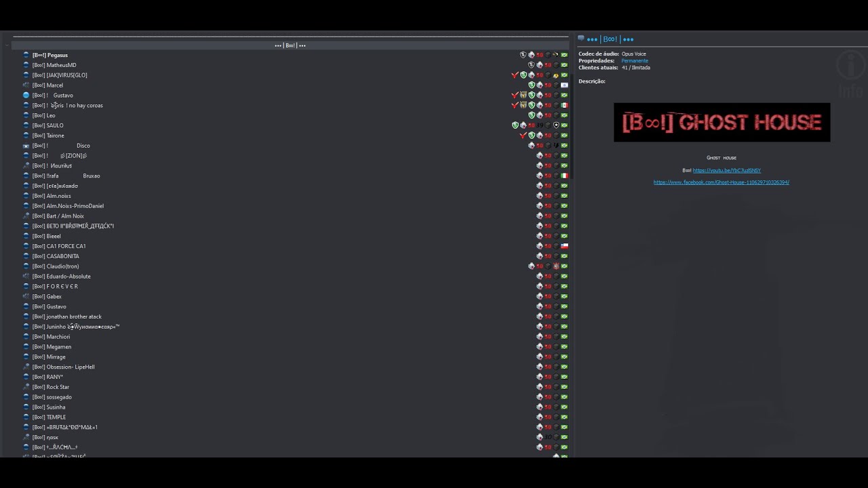Select user [B∞!] Leo
The height and width of the screenshot is (488, 868).
click(44, 115)
